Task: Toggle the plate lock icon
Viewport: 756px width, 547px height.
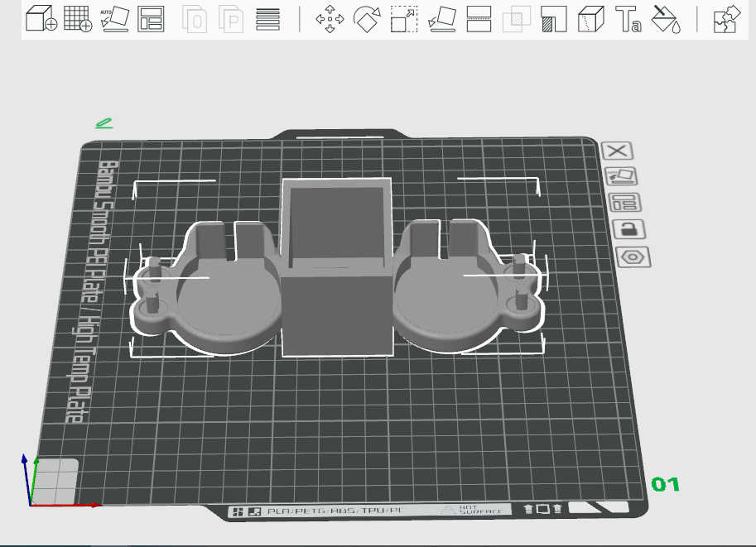Action: (628, 229)
